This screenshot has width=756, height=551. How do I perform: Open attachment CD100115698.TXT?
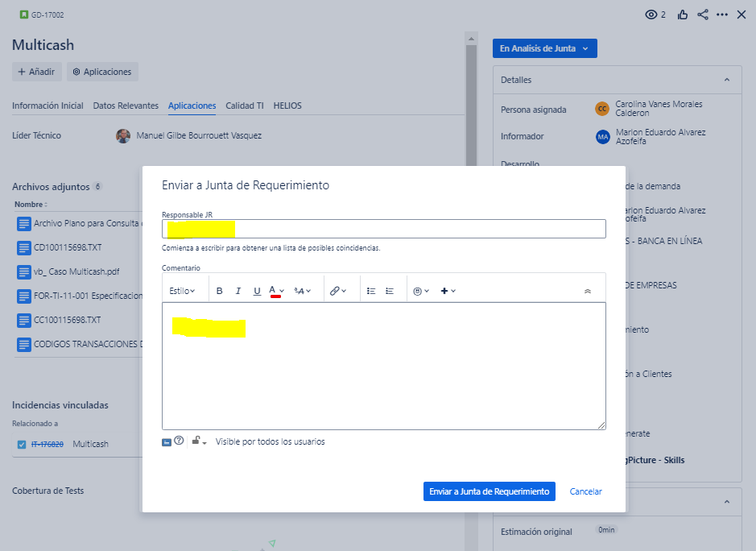[x=68, y=247]
